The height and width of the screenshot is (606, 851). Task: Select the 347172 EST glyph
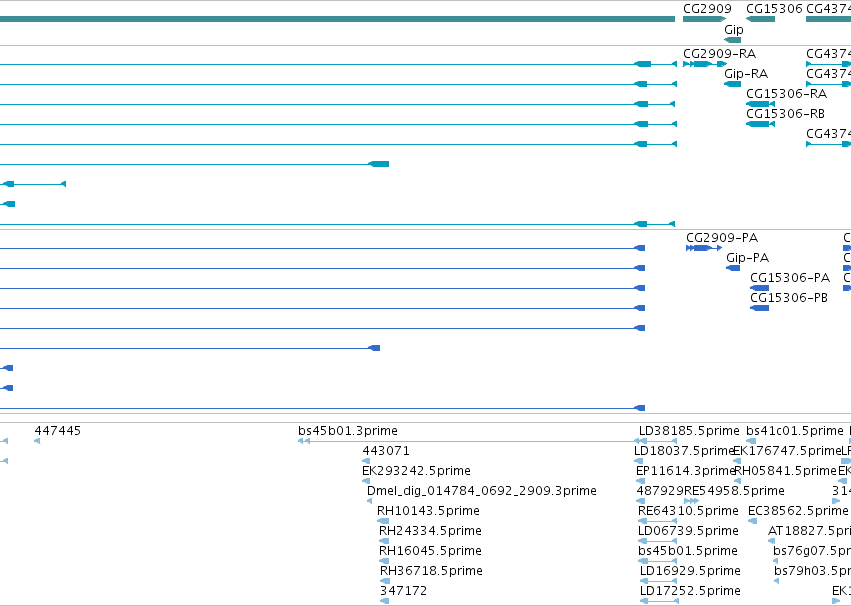(384, 601)
